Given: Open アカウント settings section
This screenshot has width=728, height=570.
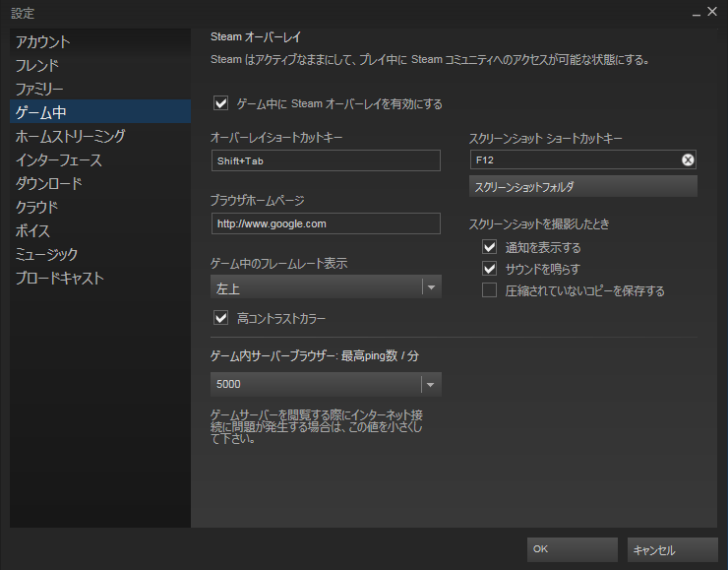Looking at the screenshot, I should point(100,41).
